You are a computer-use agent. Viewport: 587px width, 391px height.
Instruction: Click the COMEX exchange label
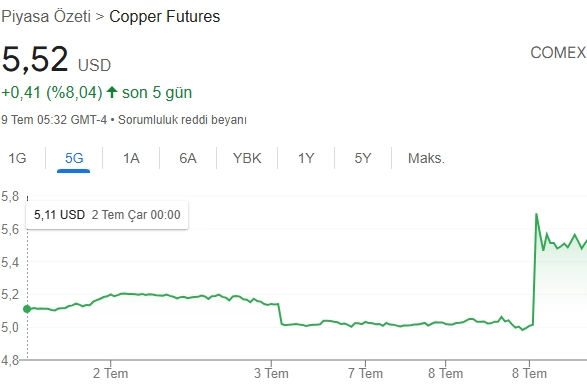tap(558, 53)
